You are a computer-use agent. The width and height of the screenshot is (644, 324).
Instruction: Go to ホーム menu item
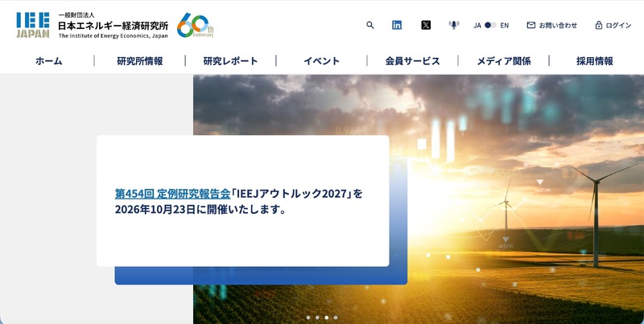[x=49, y=61]
